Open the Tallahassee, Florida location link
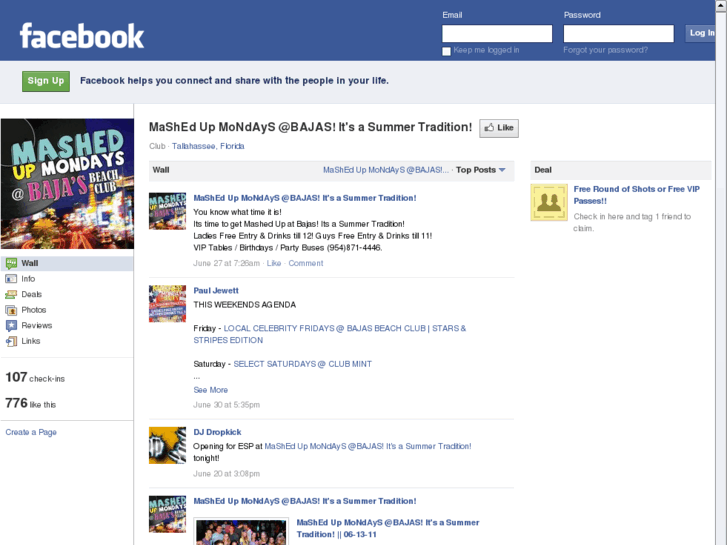 tap(208, 146)
